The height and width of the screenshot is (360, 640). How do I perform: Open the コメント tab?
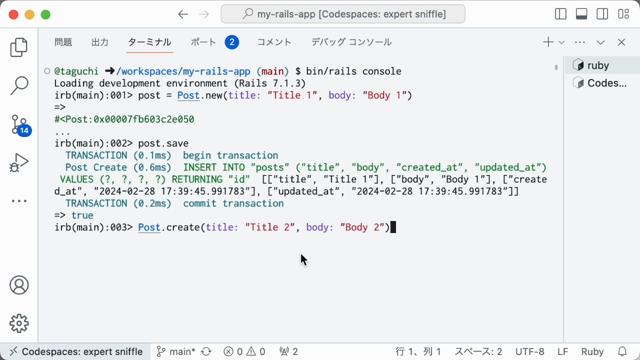click(x=274, y=42)
